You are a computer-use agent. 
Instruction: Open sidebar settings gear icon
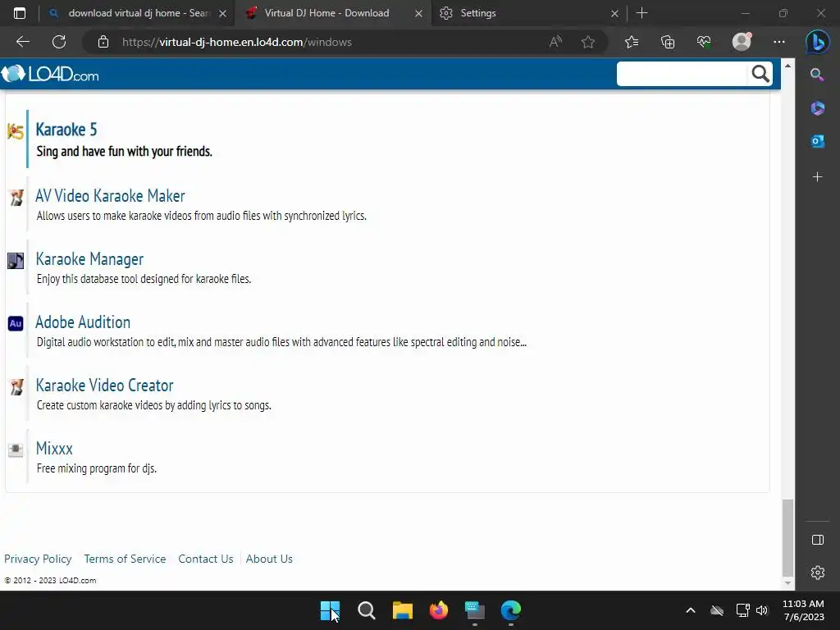(x=818, y=573)
